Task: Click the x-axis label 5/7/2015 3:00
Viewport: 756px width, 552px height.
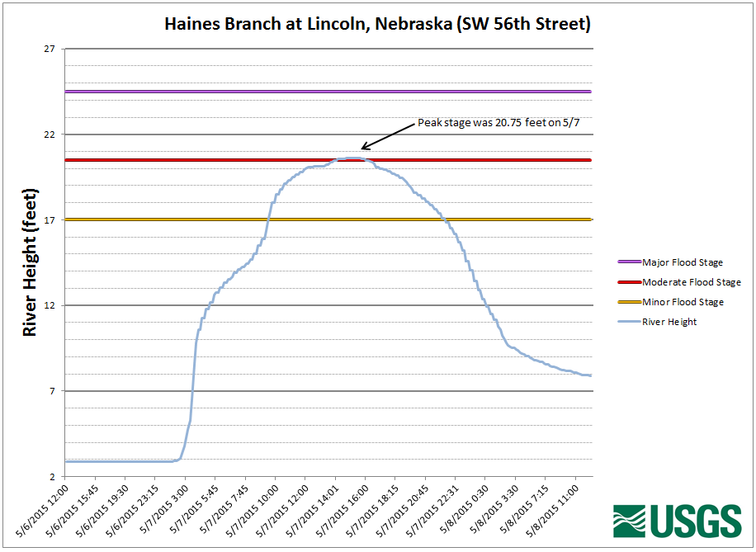Action: pyautogui.click(x=163, y=510)
